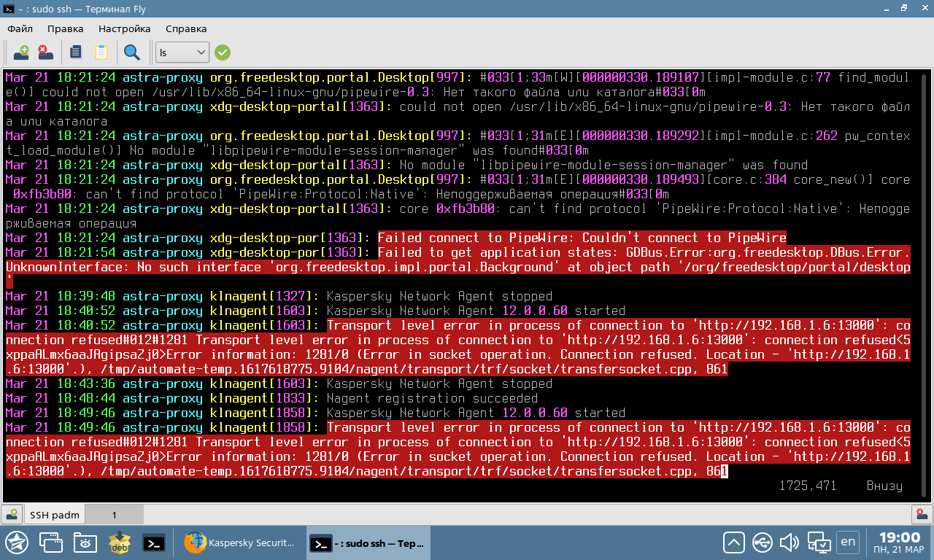The width and height of the screenshot is (934, 560).
Task: Open the Настройка menu
Action: [x=125, y=28]
